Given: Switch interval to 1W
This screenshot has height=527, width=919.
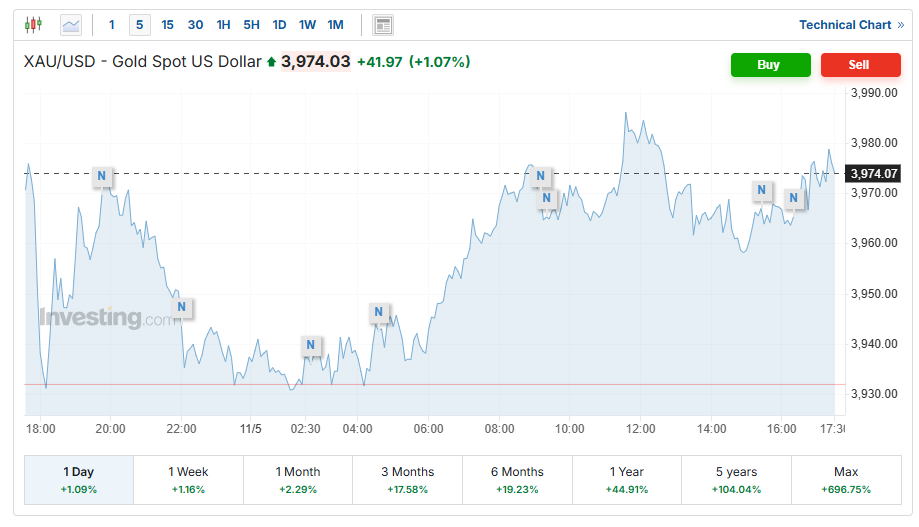Looking at the screenshot, I should (x=307, y=25).
